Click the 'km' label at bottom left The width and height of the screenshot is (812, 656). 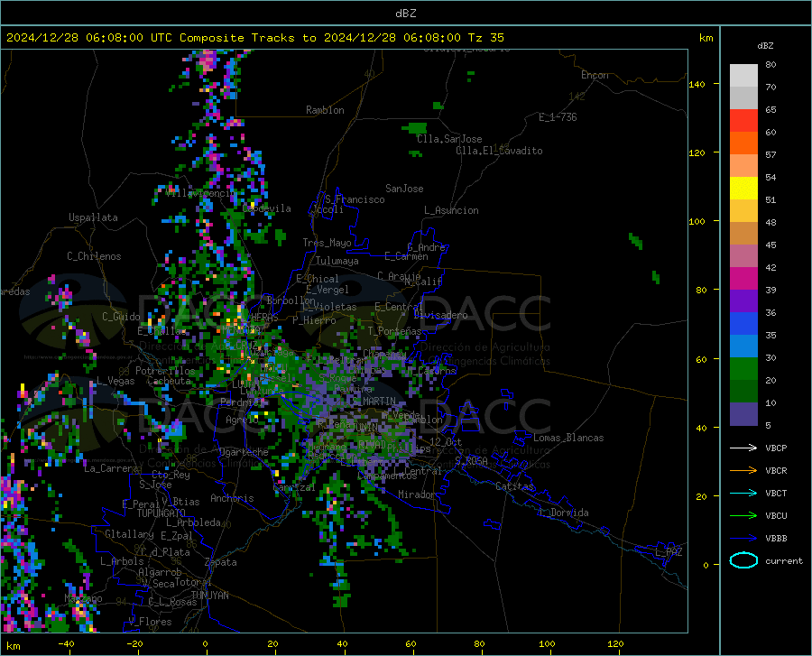tap(14, 646)
